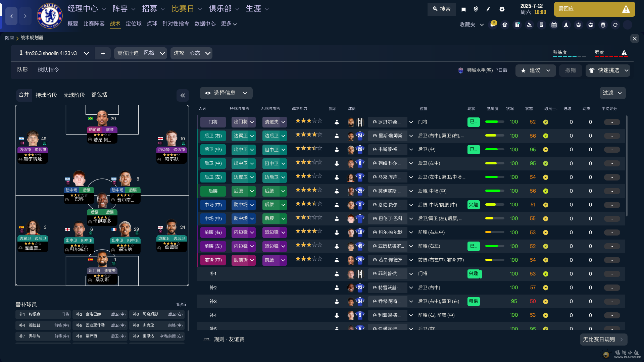Open the settings gear icon
The image size is (644, 362).
tap(502, 9)
